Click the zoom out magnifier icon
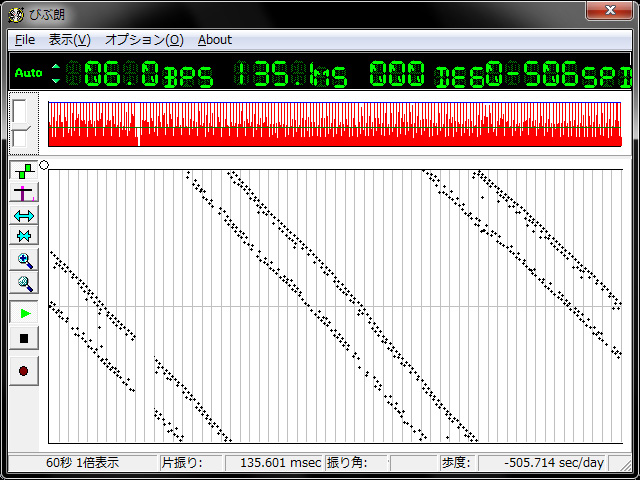This screenshot has height=480, width=640. click(24, 284)
